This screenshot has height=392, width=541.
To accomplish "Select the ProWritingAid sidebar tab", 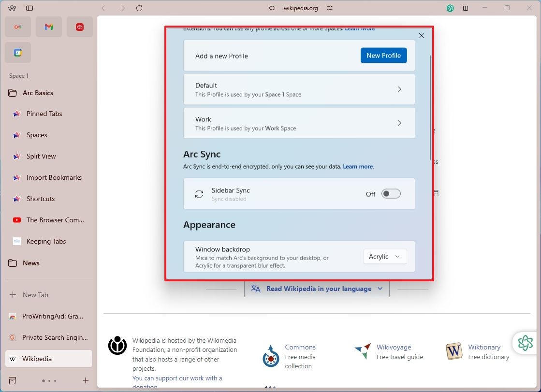I will click(48, 316).
